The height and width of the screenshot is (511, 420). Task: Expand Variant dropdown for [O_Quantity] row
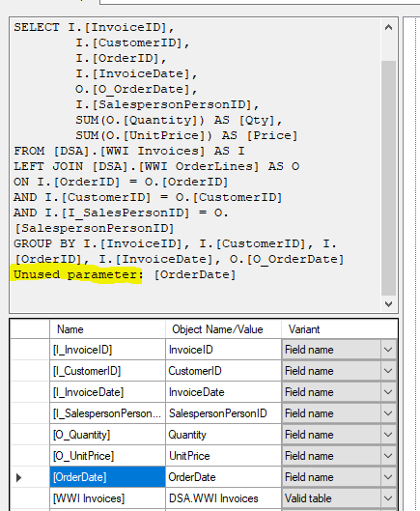tap(388, 435)
